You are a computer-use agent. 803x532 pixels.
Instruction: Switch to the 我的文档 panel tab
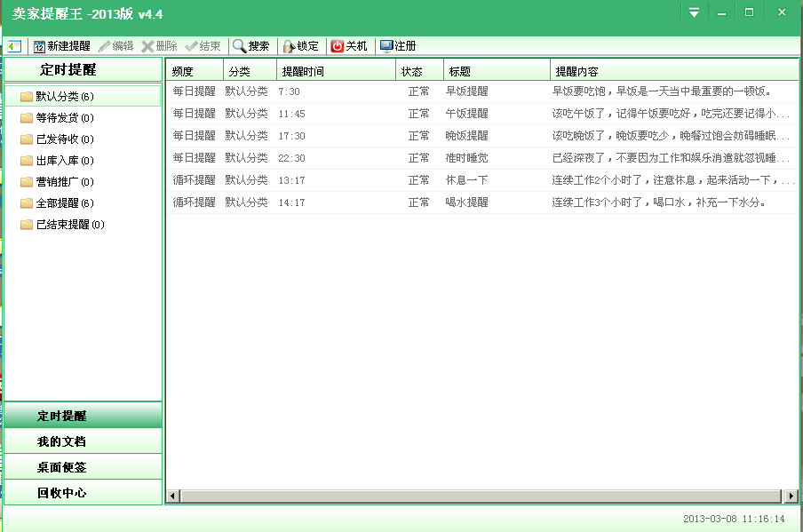coord(83,441)
